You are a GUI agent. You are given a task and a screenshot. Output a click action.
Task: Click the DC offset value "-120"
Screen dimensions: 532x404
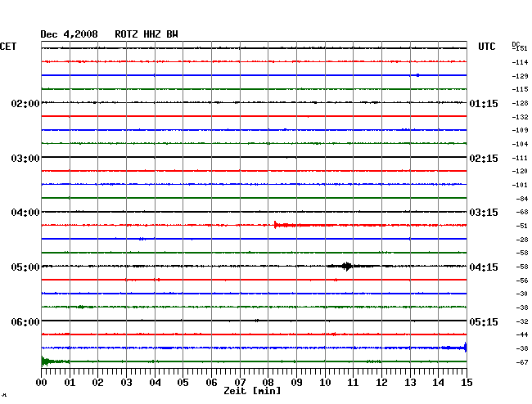(520, 171)
